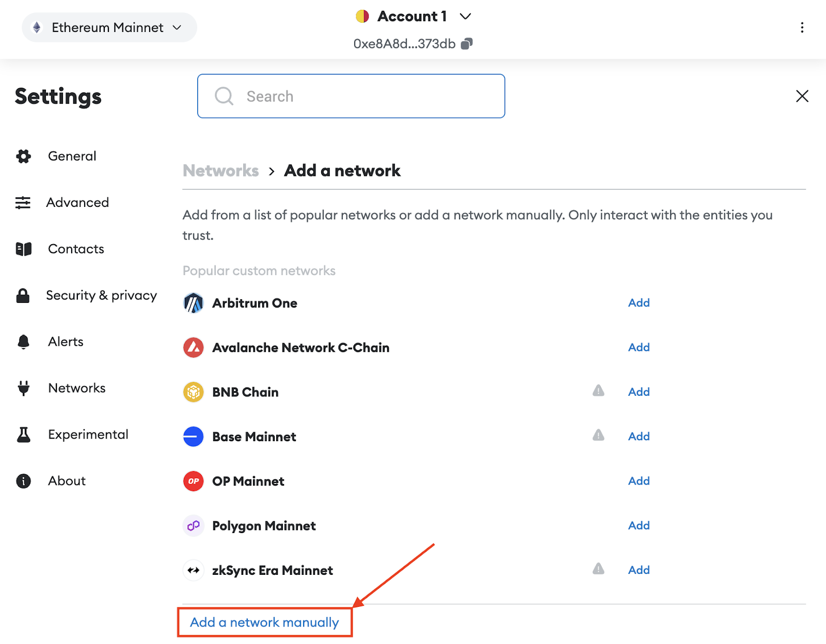This screenshot has width=826, height=644.
Task: Click the Polygon Mainnet name text
Action: point(264,526)
